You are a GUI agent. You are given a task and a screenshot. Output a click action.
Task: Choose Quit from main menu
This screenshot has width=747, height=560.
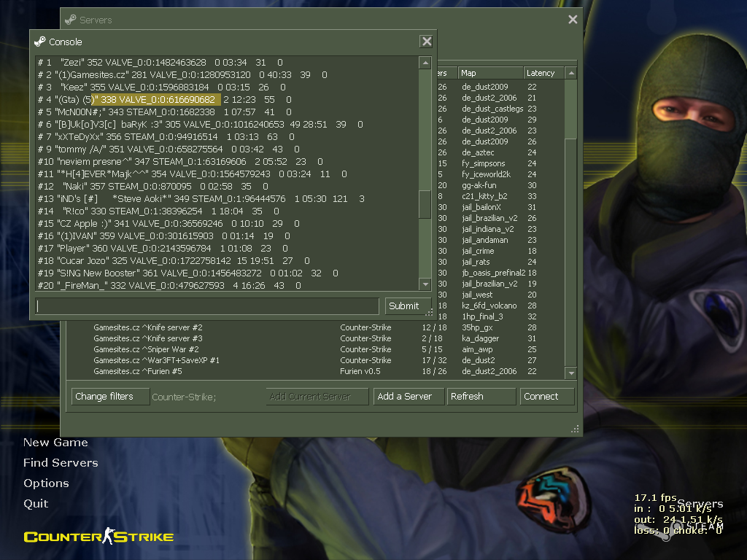tap(36, 504)
